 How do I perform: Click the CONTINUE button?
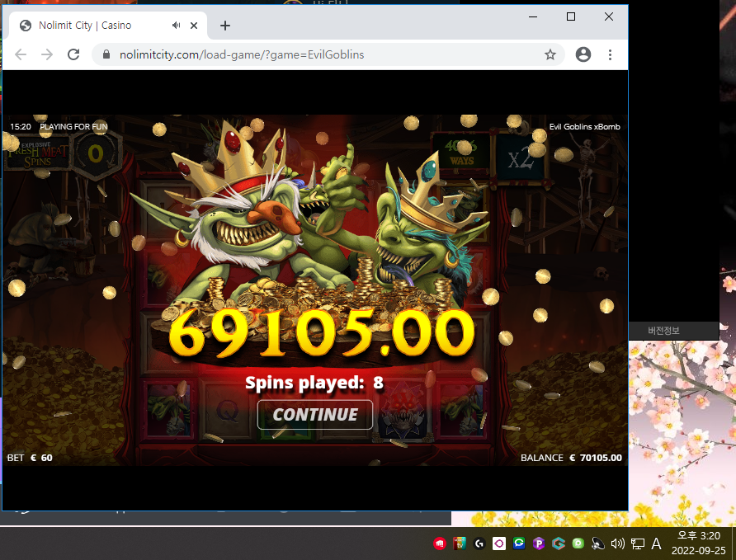click(x=315, y=415)
